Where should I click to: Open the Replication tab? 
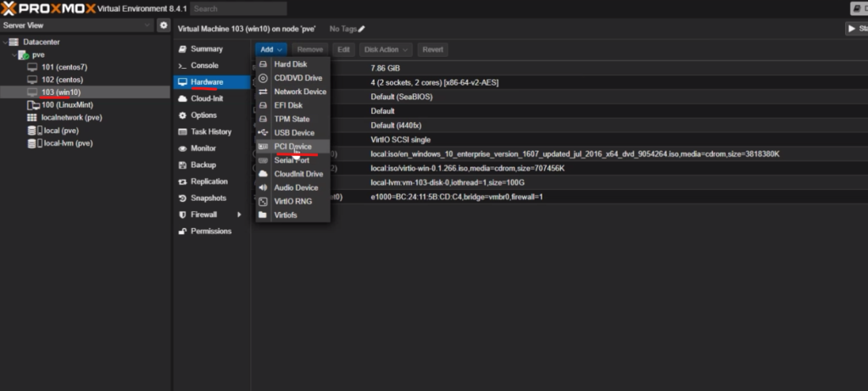tap(212, 182)
